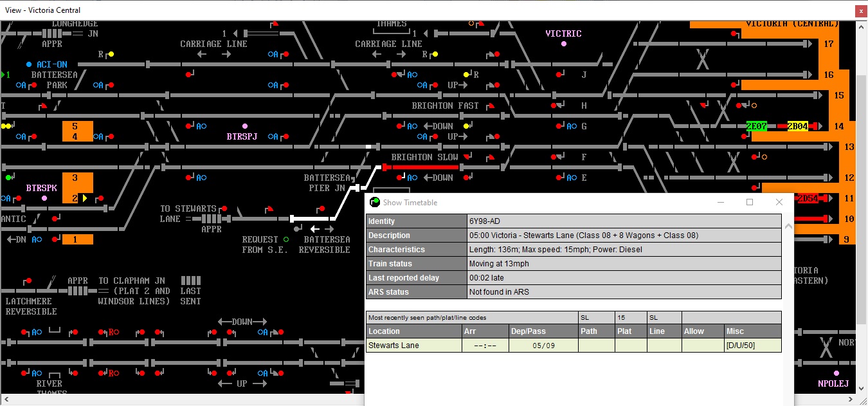868x406 pixels.
Task: Click the Request From S.E. indicator circle
Action: click(x=286, y=239)
